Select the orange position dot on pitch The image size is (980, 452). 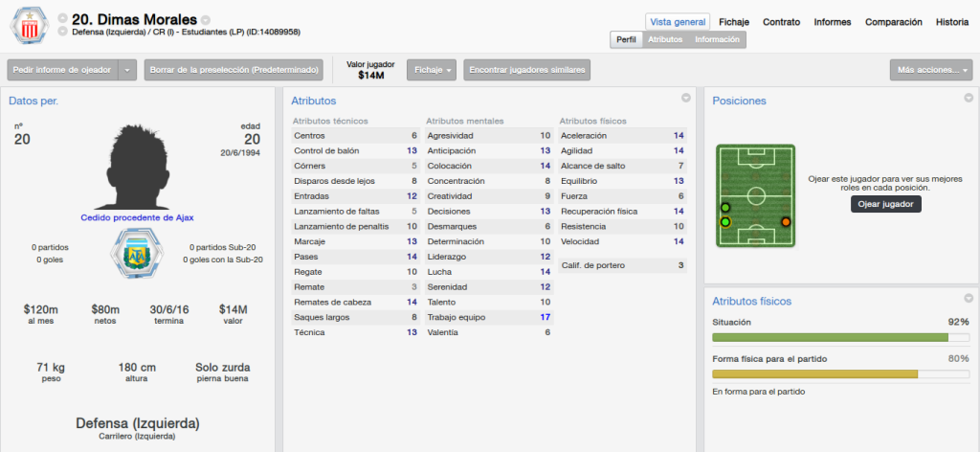(x=786, y=221)
